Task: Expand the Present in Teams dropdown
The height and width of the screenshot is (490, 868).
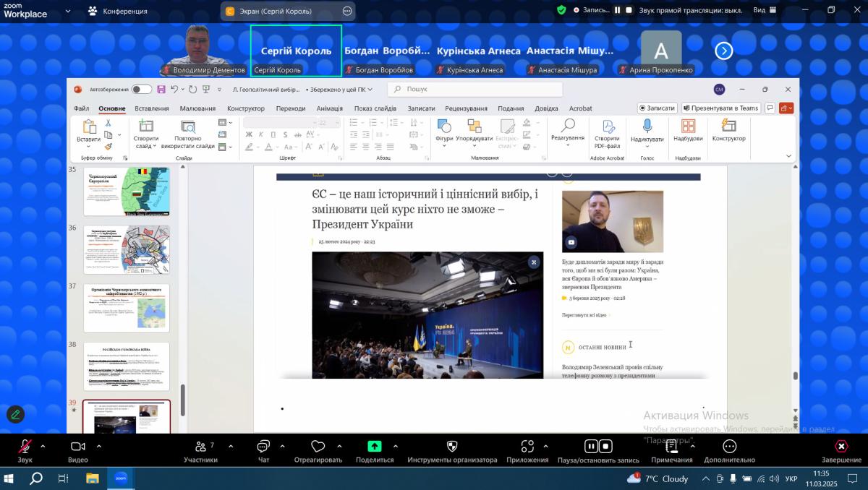Action: click(x=720, y=108)
